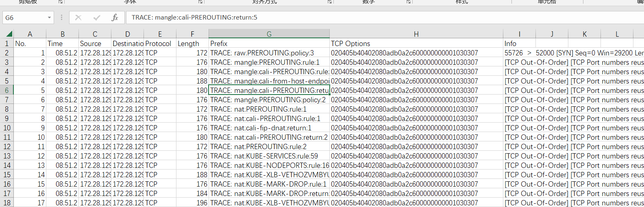Image resolution: width=644 pixels, height=207 pixels.
Task: Expand the Name Box dropdown arrow
Action: coord(49,18)
